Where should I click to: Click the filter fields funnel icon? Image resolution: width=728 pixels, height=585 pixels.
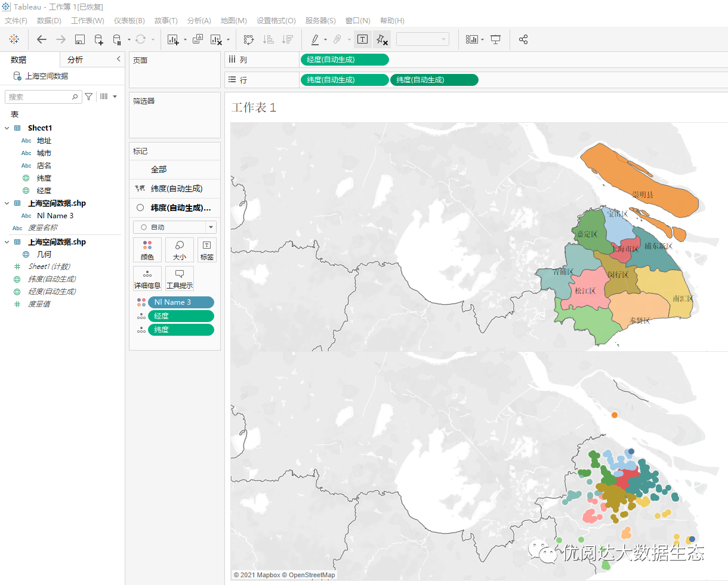pos(89,97)
